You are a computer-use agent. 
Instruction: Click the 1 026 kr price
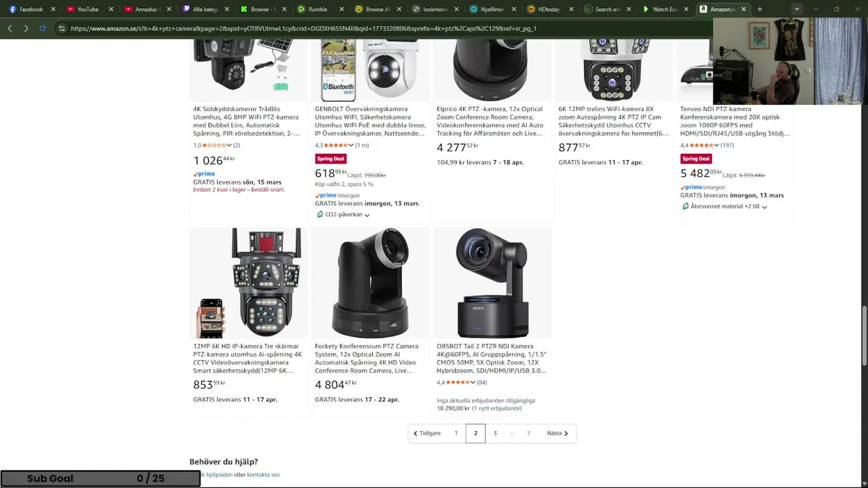214,160
